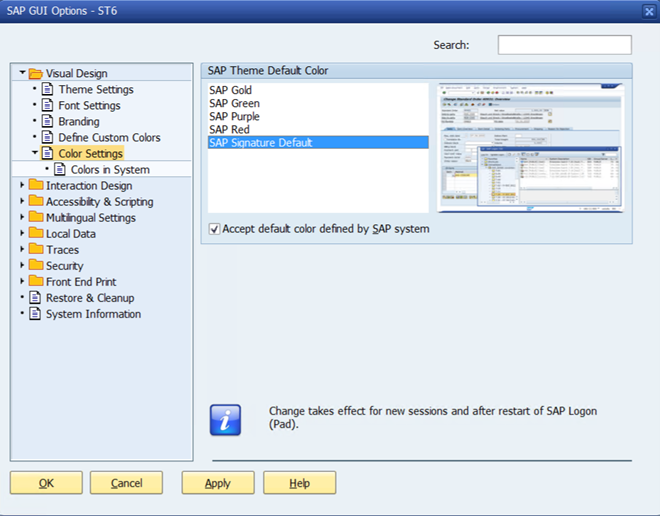Click the Security folder icon
The height and width of the screenshot is (516, 660).
36,266
